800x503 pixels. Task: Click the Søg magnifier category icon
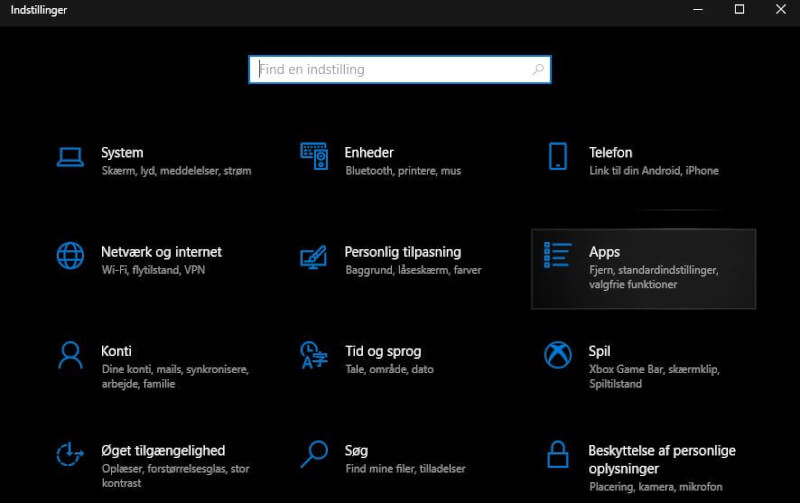click(x=314, y=454)
